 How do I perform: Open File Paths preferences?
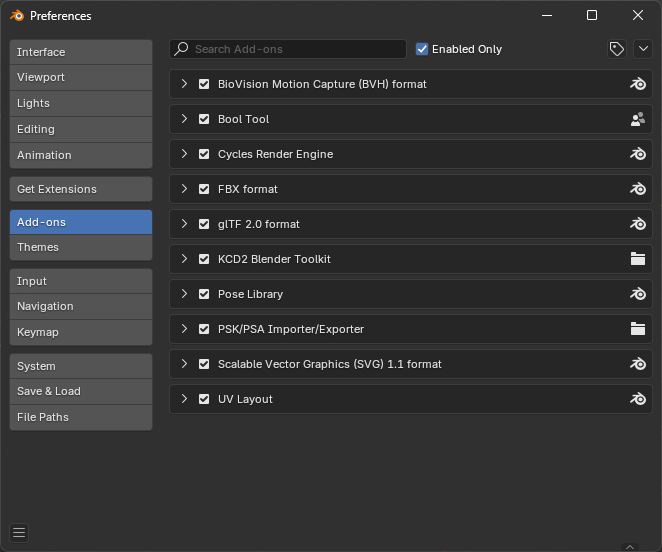(x=81, y=417)
